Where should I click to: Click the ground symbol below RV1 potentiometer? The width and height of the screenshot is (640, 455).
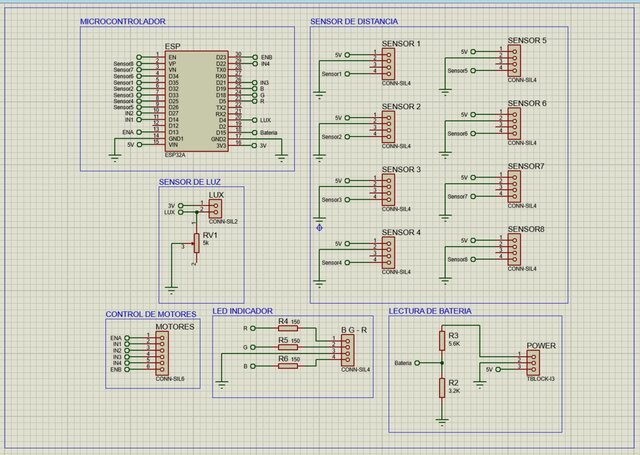171,290
